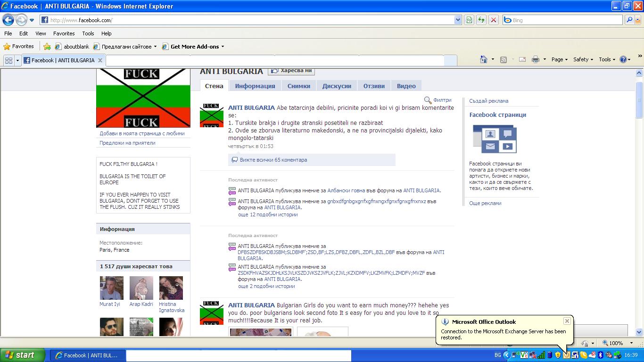Open the Албански говна forum link
644x362 pixels.
(346, 190)
